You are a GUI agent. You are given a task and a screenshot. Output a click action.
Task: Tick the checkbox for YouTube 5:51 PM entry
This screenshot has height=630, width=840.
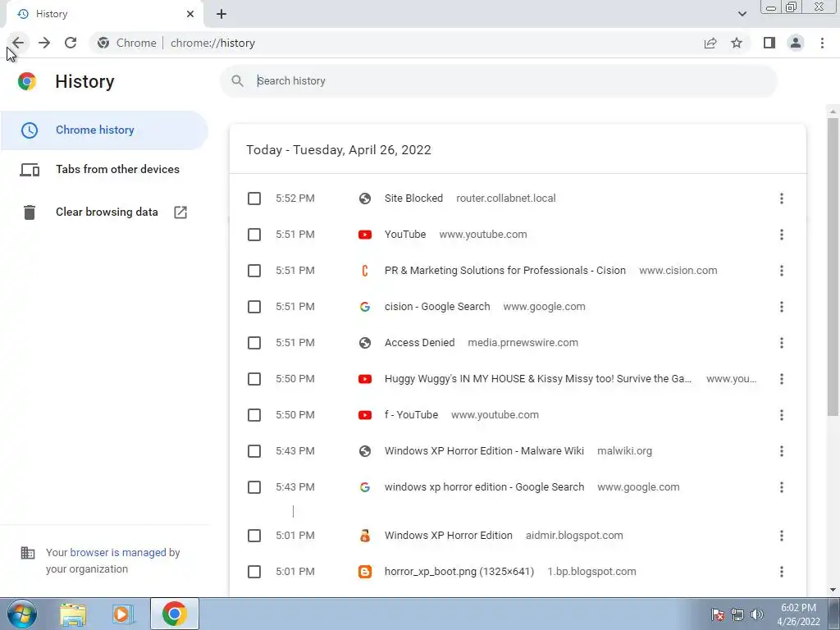tap(254, 235)
